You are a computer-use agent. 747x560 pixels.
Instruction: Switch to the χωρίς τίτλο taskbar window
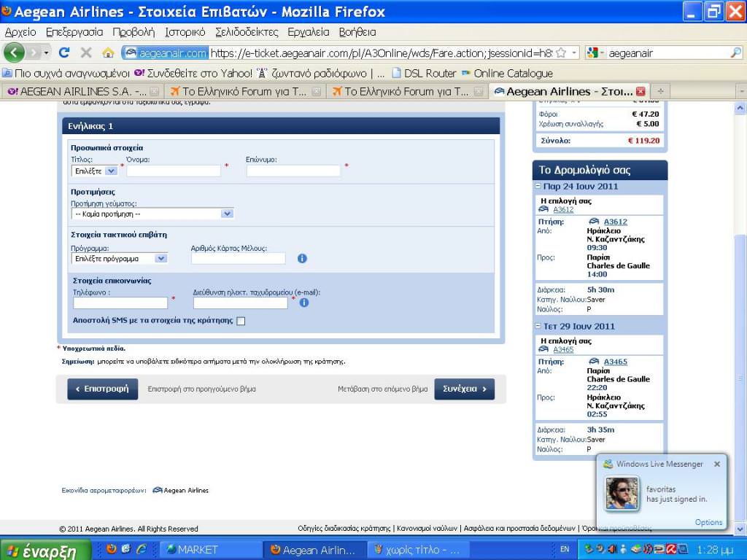418,550
